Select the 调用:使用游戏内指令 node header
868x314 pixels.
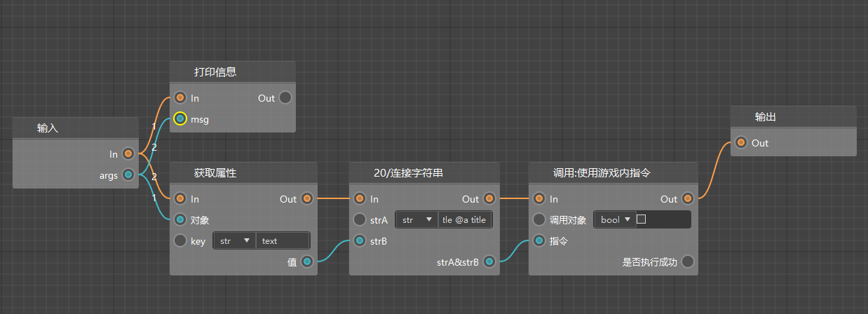coord(613,173)
